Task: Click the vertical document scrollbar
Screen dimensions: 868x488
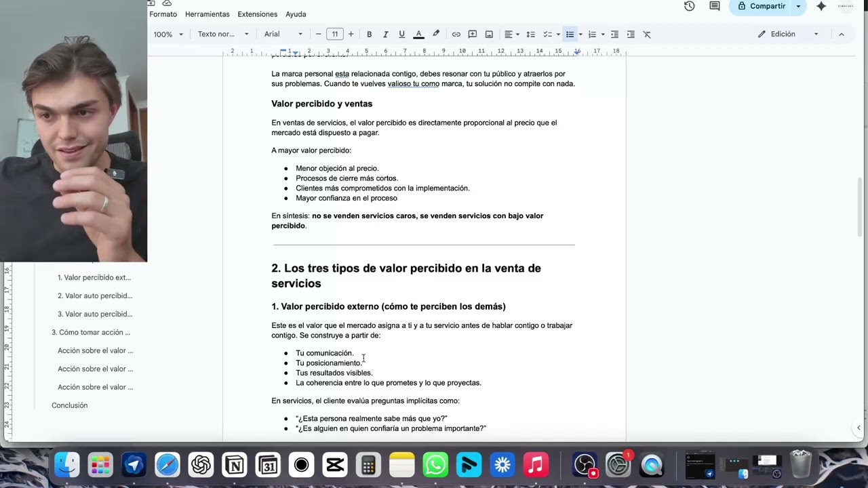Action: [x=861, y=207]
